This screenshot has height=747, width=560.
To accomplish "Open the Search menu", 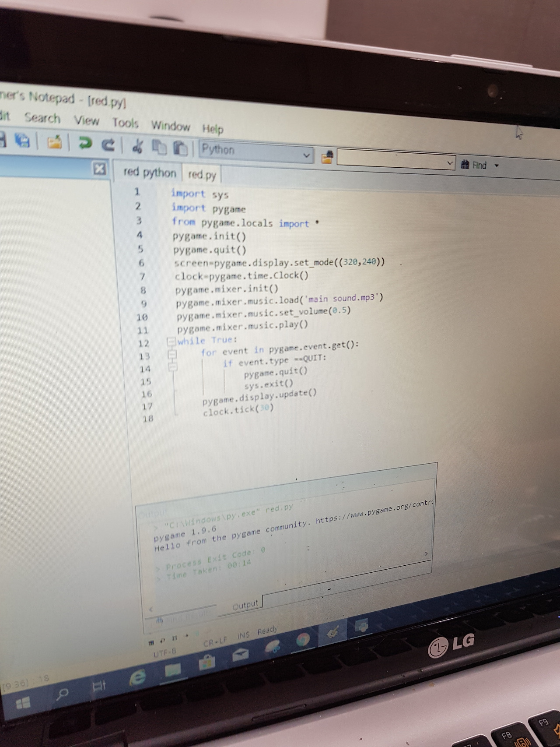I will (x=42, y=117).
